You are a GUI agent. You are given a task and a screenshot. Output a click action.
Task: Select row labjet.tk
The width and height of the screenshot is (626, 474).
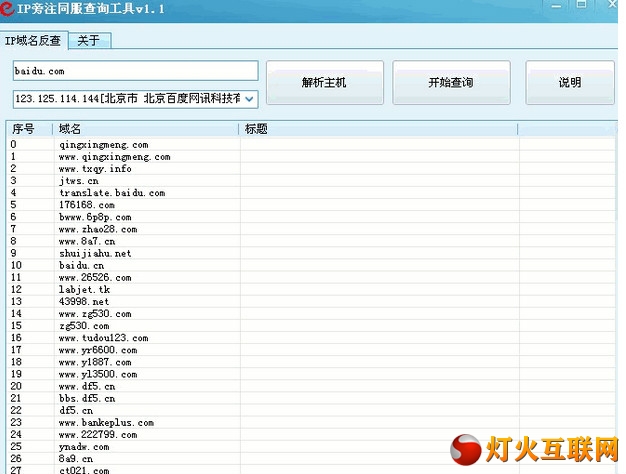coord(311,290)
